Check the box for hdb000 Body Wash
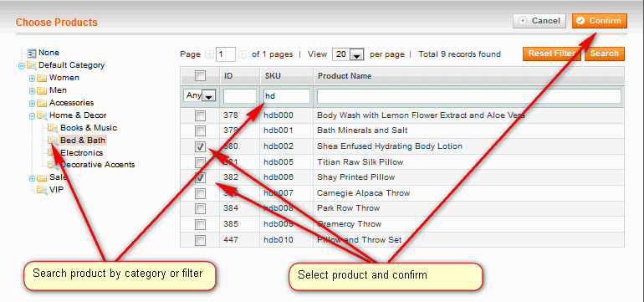644x302 pixels. pyautogui.click(x=200, y=116)
